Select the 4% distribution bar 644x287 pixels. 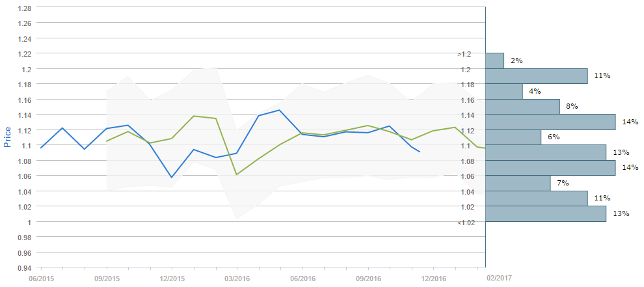click(504, 91)
